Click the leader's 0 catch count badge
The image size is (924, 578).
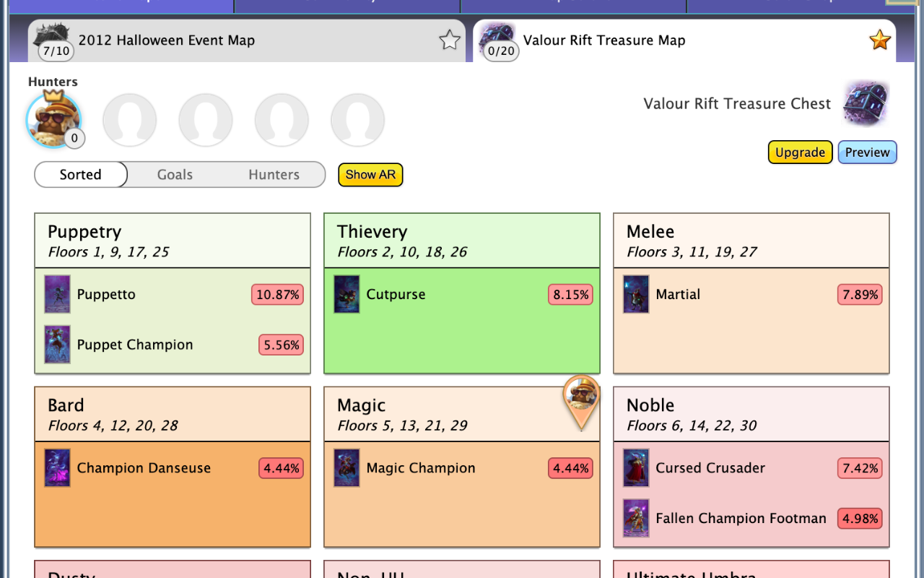(74, 138)
